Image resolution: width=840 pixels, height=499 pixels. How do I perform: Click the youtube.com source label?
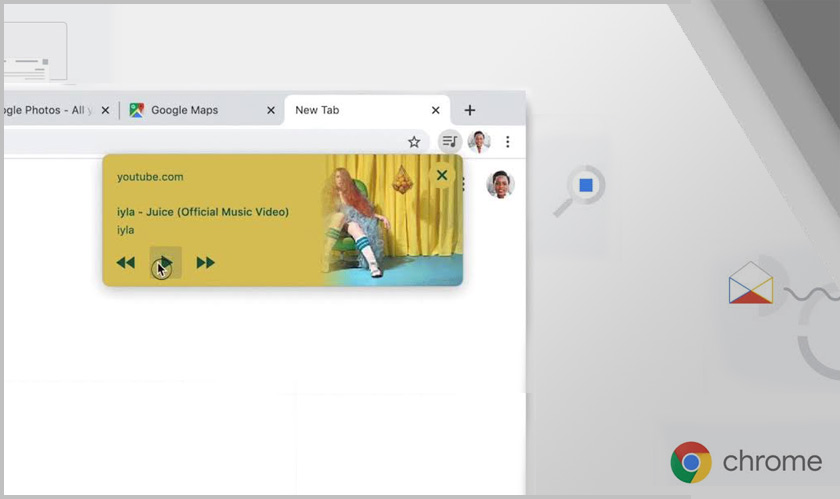[150, 177]
